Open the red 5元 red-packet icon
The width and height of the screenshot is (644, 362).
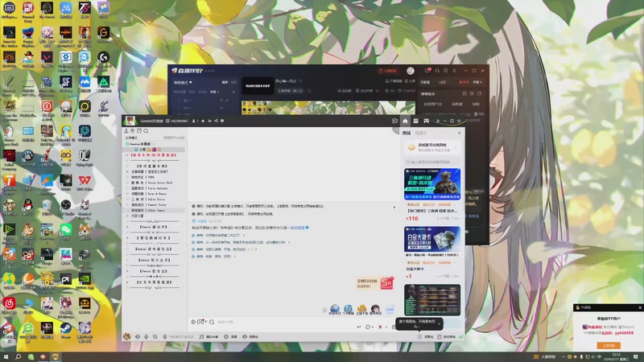[386, 283]
